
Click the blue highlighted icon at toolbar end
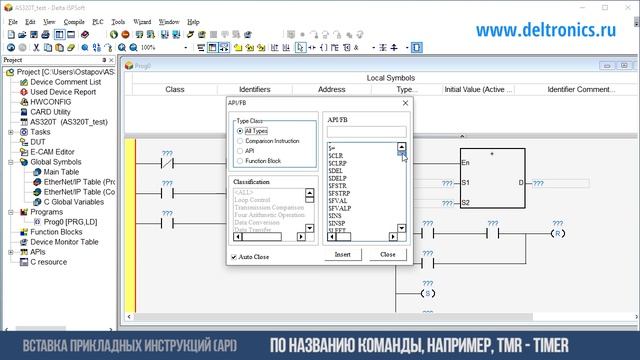point(416,48)
